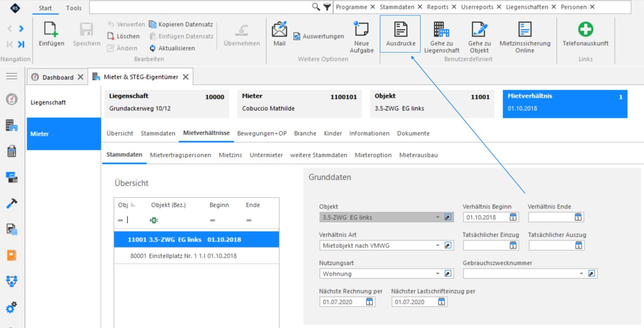Open Mietzinssicherung Online
The width and height of the screenshot is (644, 328).
point(525,37)
